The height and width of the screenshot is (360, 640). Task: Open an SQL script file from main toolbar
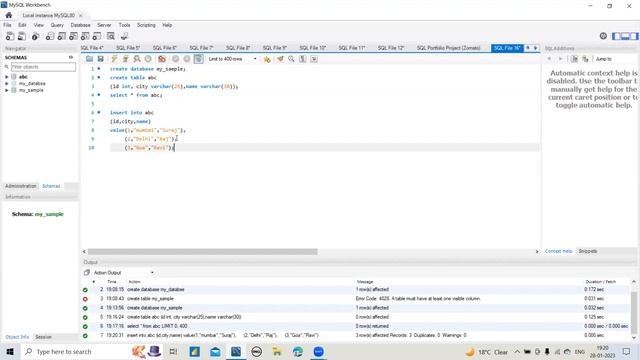(22, 36)
